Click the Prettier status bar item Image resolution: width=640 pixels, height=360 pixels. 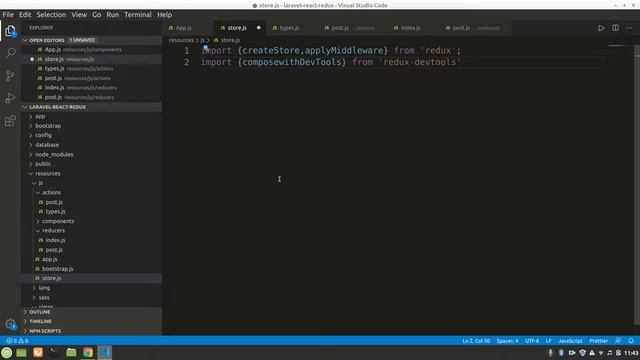point(598,340)
